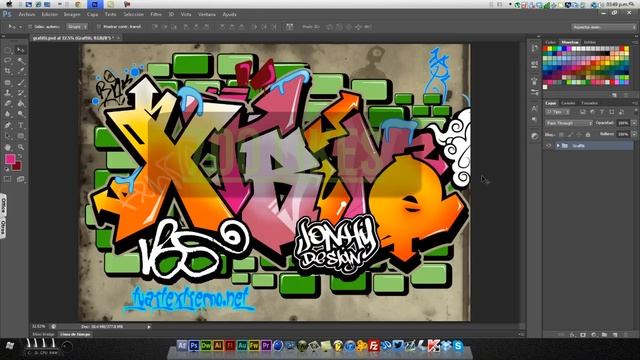Viewport: 640px width, 360px height.
Task: Open the status bar info arrow
Action: click(149, 327)
